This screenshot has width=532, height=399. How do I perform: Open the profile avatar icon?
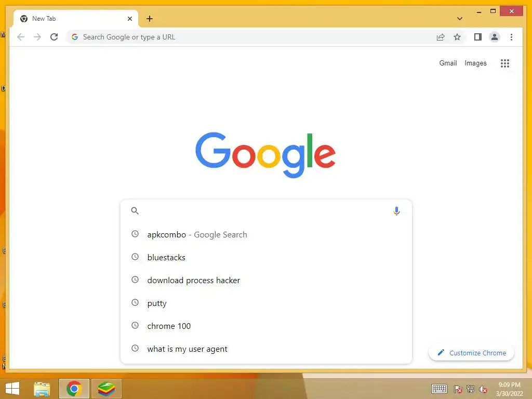[x=495, y=37]
